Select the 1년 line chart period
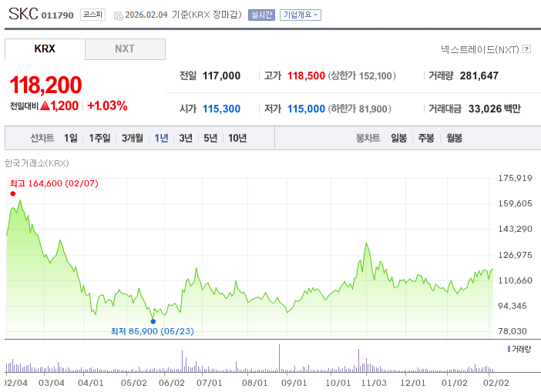Screen dimensions: 541x392 click(x=161, y=139)
